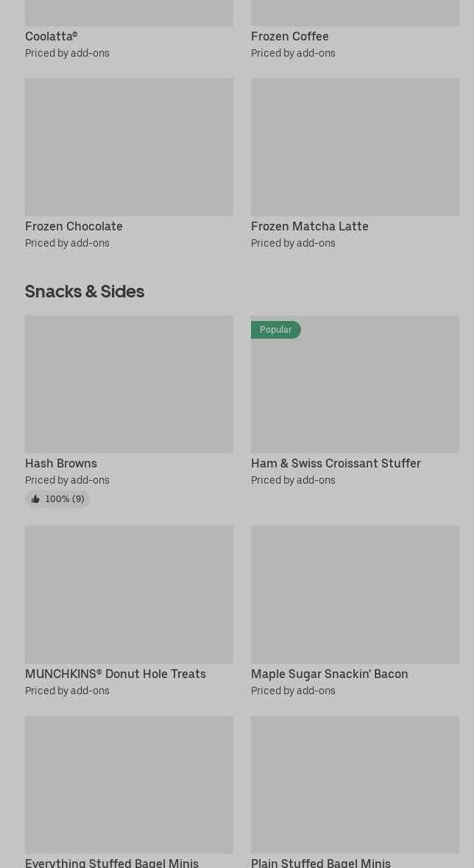This screenshot has width=474, height=868.
Task: Click the Hash Browns title
Action: [61, 464]
